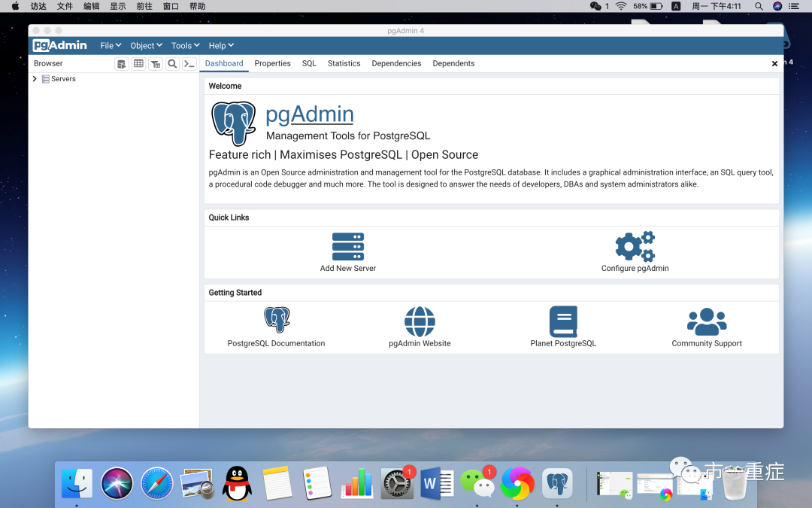
Task: Click Spotlight search in menu bar
Action: click(x=759, y=6)
